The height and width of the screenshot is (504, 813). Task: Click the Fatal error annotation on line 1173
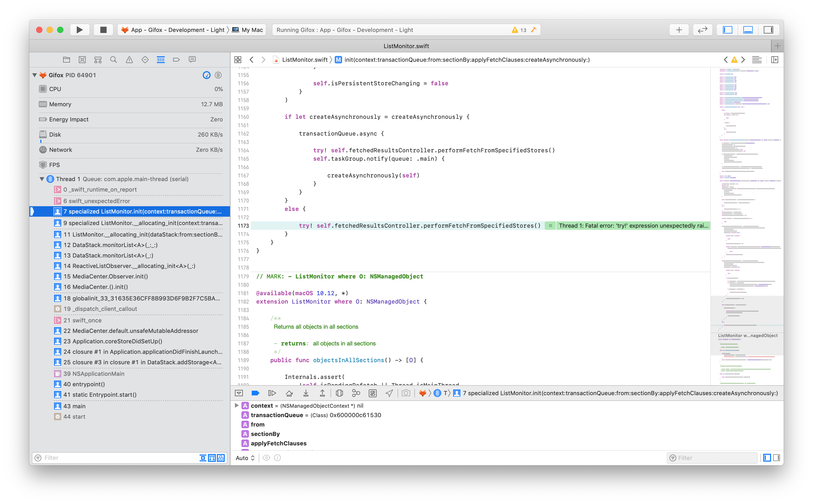point(633,226)
